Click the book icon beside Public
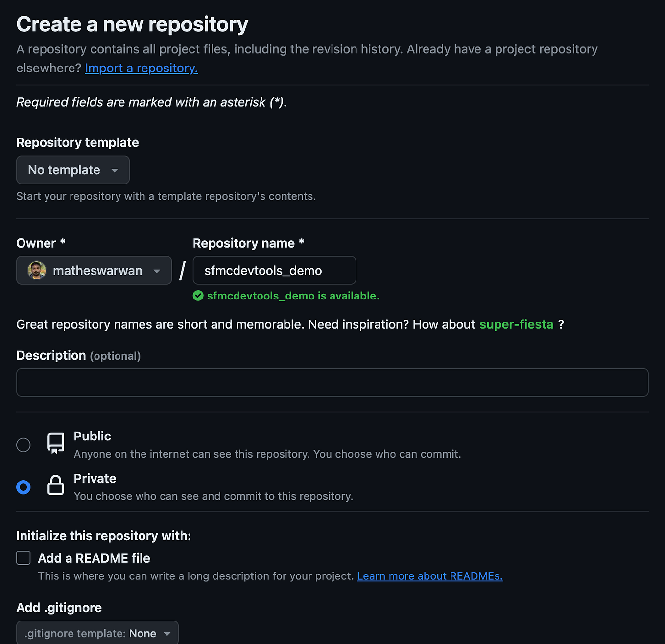665x644 pixels. [55, 442]
